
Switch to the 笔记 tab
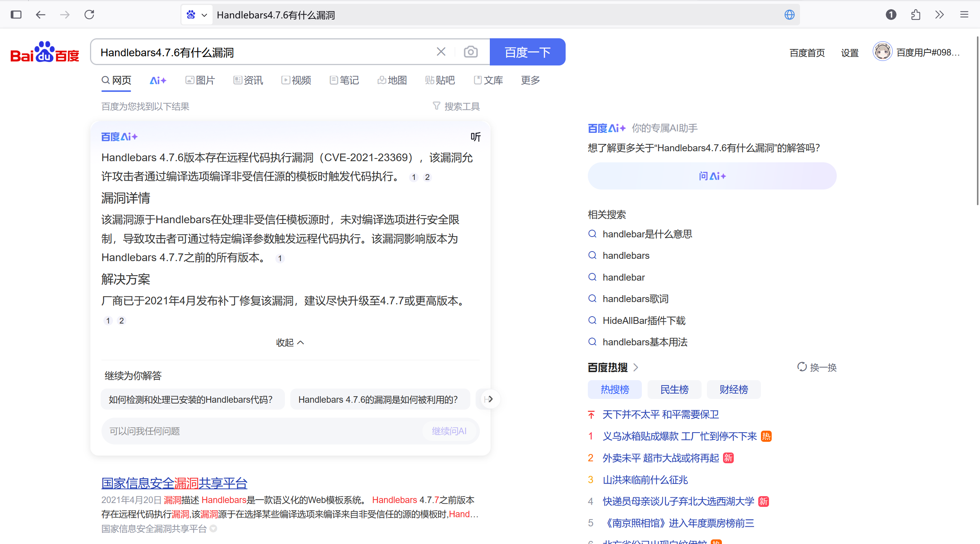coord(344,80)
